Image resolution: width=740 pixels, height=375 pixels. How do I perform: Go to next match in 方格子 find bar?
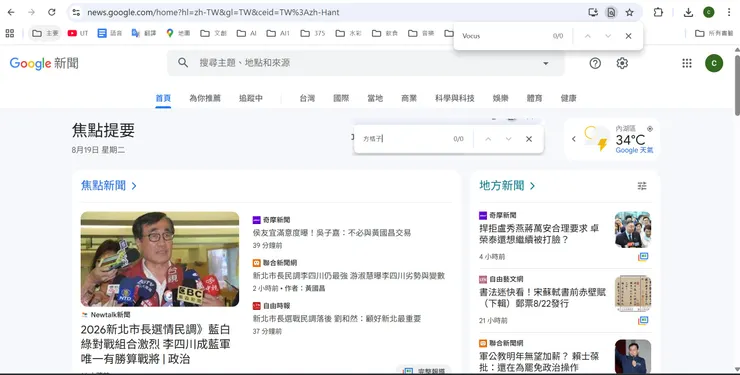pyautogui.click(x=508, y=139)
